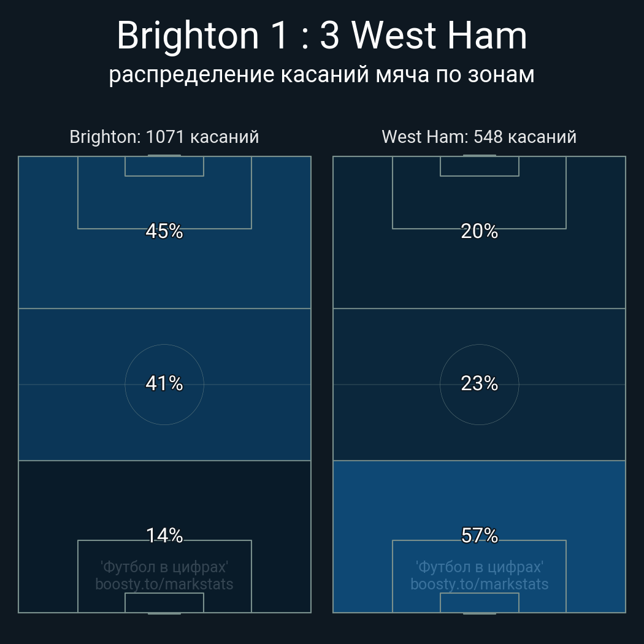Open boosty.to/markstats link on West Ham pitch
The image size is (644, 644).
coord(479,584)
